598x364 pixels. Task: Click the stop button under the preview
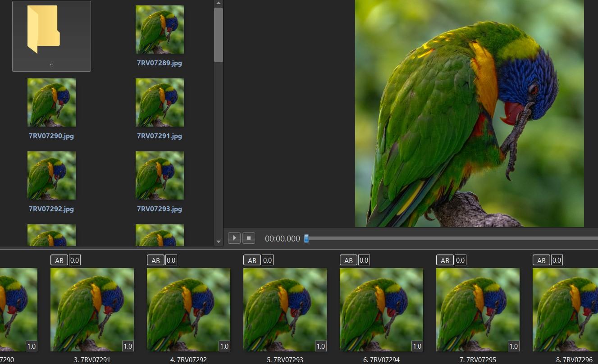tap(249, 238)
